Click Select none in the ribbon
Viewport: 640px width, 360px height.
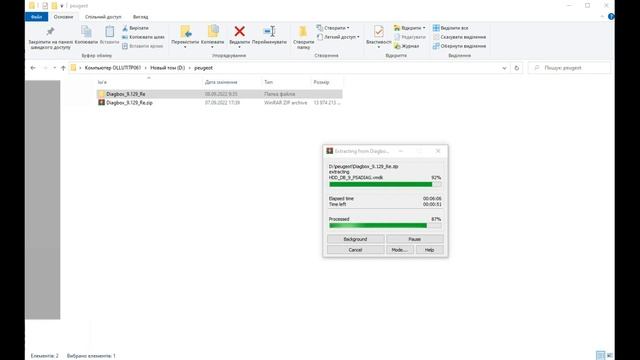[x=459, y=37]
